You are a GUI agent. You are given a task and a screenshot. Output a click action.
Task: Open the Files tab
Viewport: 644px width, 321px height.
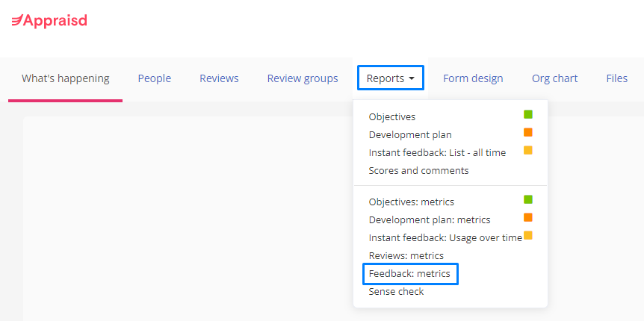(616, 78)
